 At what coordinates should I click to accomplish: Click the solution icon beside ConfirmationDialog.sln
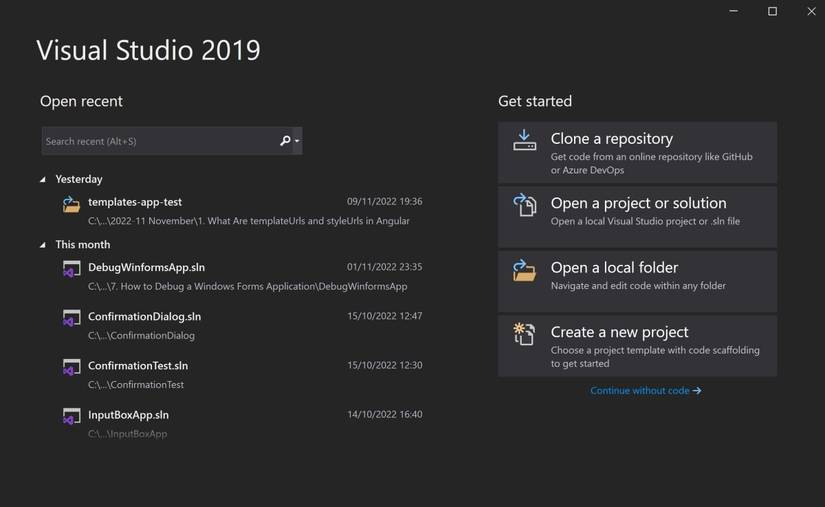point(72,318)
